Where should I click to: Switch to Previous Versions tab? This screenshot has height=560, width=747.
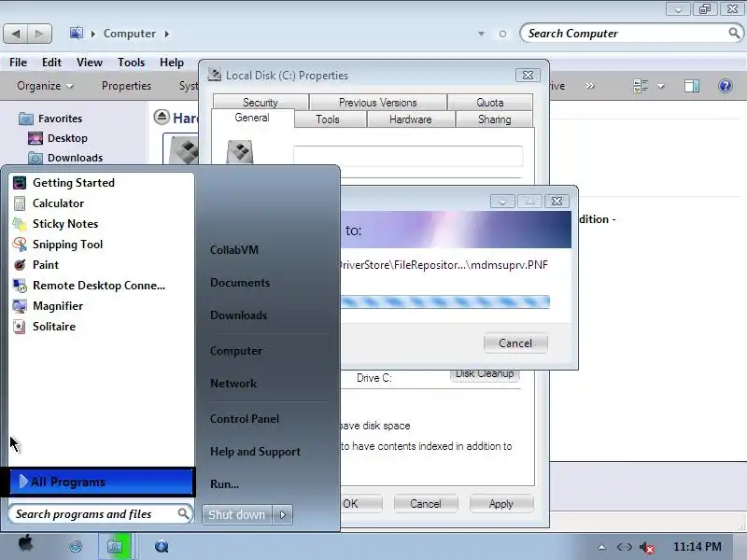tap(378, 103)
